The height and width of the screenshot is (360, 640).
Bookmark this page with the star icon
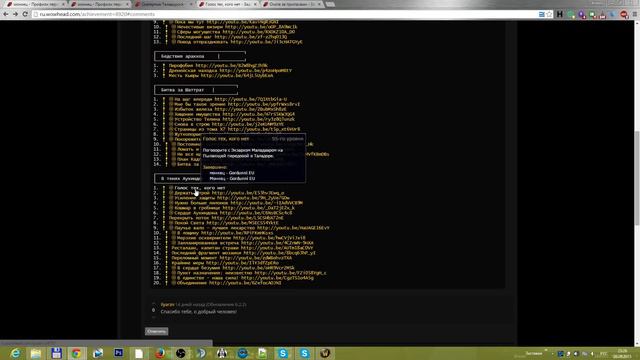tap(549, 14)
